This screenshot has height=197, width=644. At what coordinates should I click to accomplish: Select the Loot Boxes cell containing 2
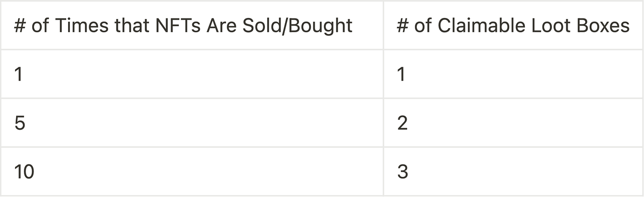[514, 122]
